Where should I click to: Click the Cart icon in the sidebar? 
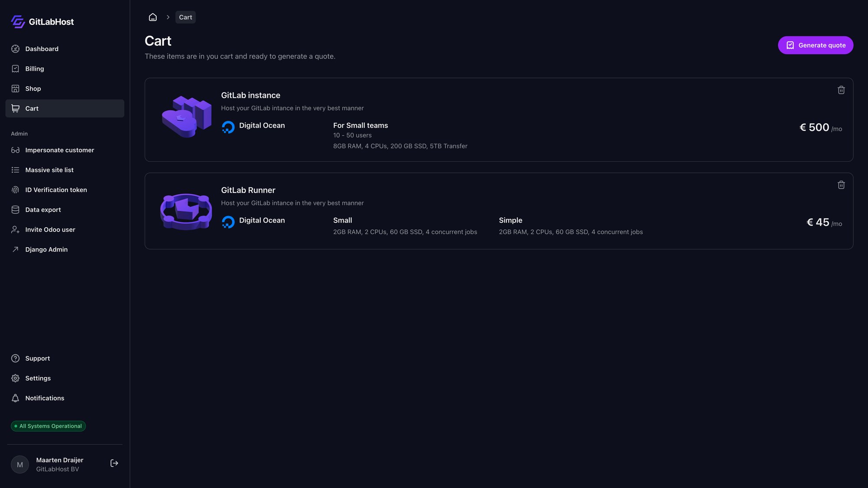click(x=15, y=108)
